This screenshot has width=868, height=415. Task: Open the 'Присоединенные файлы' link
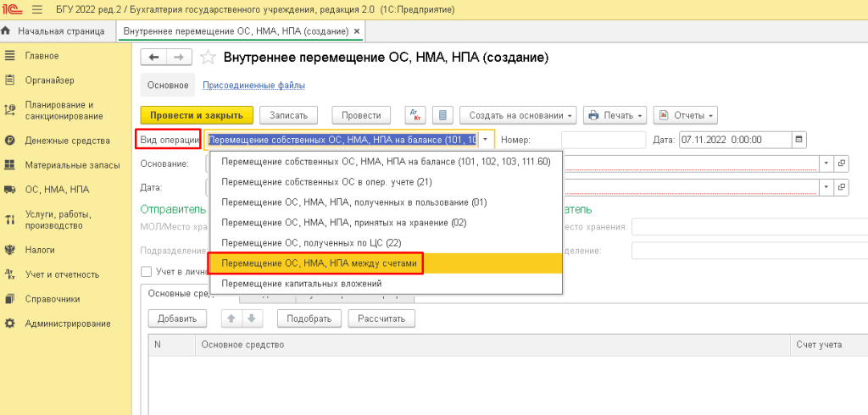pos(253,85)
